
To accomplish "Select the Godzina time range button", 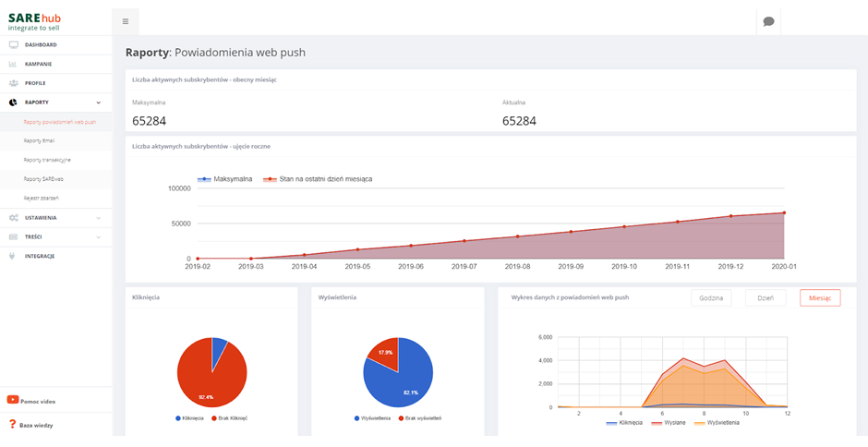I will (x=711, y=297).
